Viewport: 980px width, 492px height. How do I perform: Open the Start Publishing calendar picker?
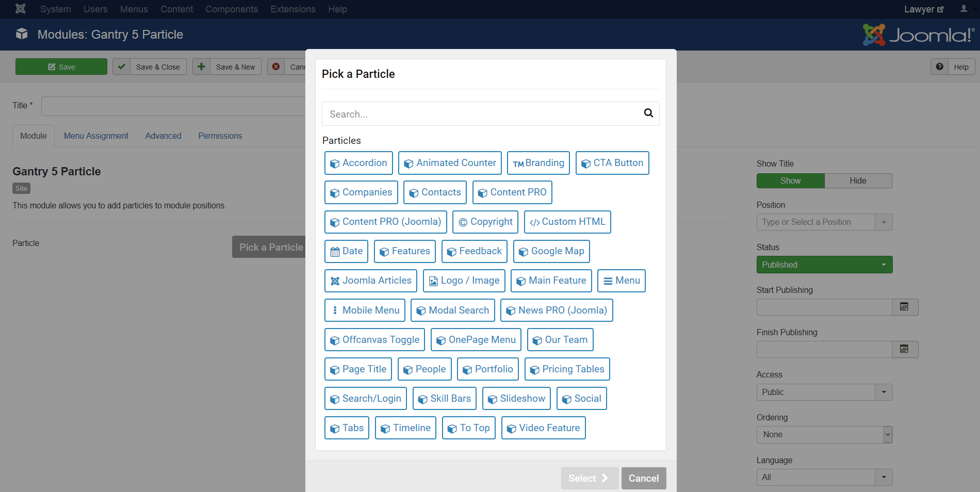[x=904, y=307]
